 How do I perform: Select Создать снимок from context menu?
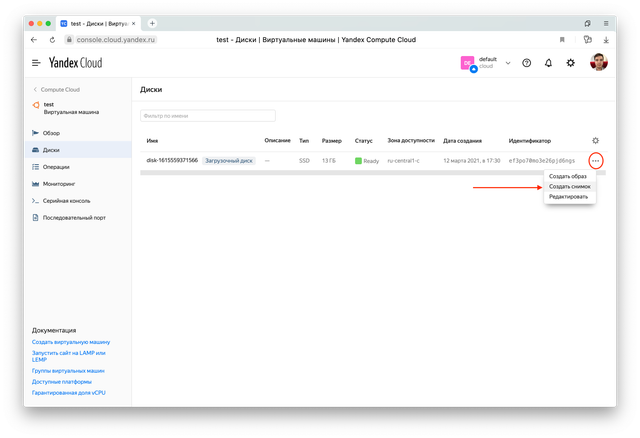click(x=570, y=187)
